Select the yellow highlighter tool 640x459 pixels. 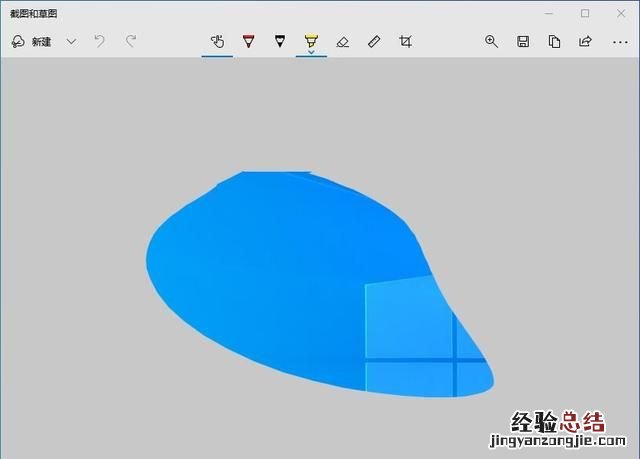(x=311, y=40)
